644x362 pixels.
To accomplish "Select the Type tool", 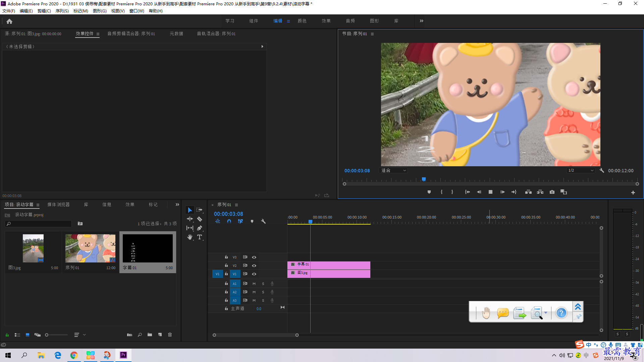I will (x=200, y=237).
